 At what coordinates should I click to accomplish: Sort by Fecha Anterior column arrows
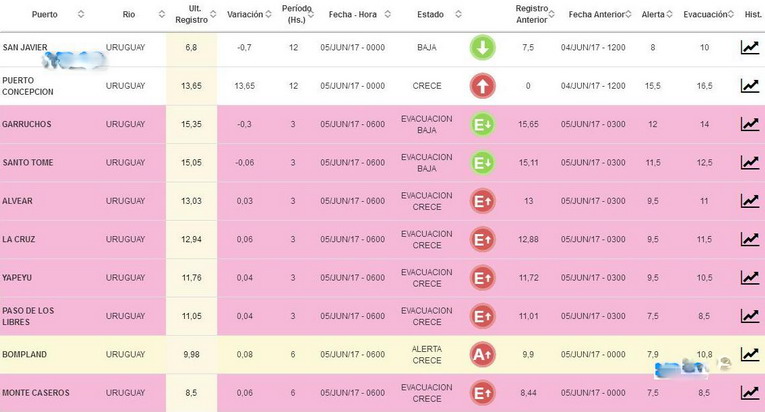pos(628,14)
